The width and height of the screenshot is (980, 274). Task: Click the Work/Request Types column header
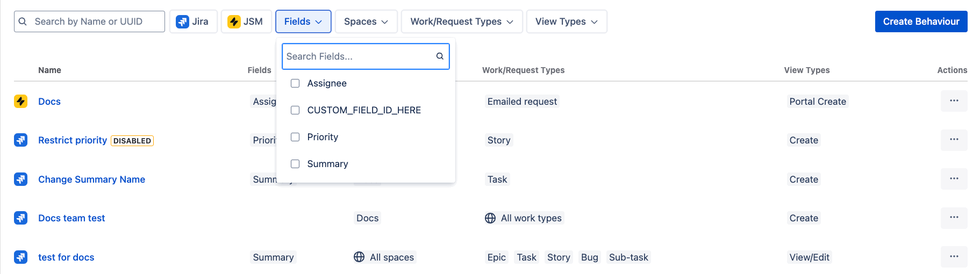click(x=523, y=70)
